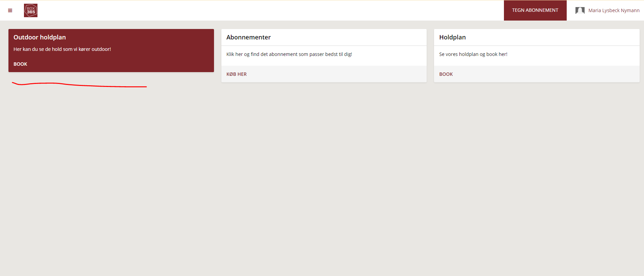Click text 'Se vores holdplan og book her!'
644x276 pixels.
473,54
